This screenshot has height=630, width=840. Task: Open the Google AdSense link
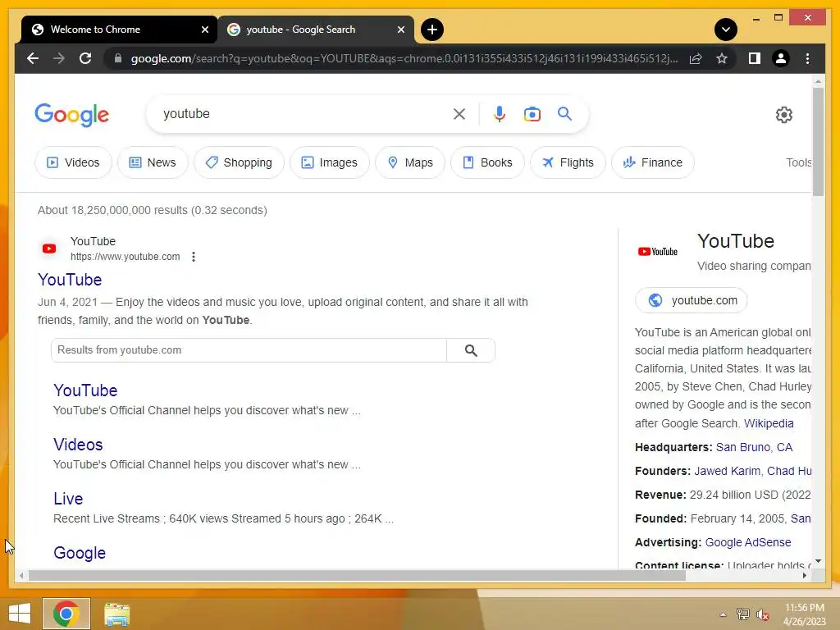tap(748, 542)
